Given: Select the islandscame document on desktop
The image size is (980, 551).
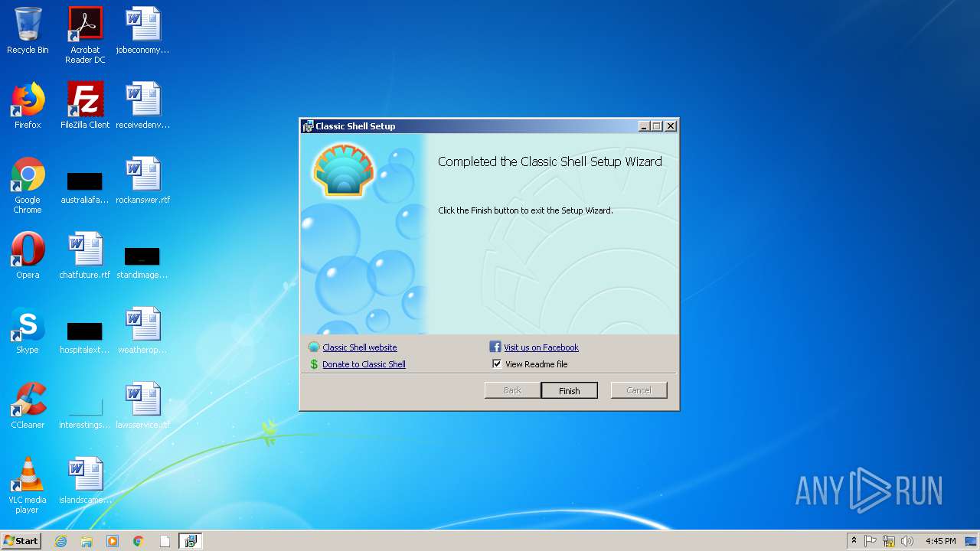Looking at the screenshot, I should click(x=85, y=481).
